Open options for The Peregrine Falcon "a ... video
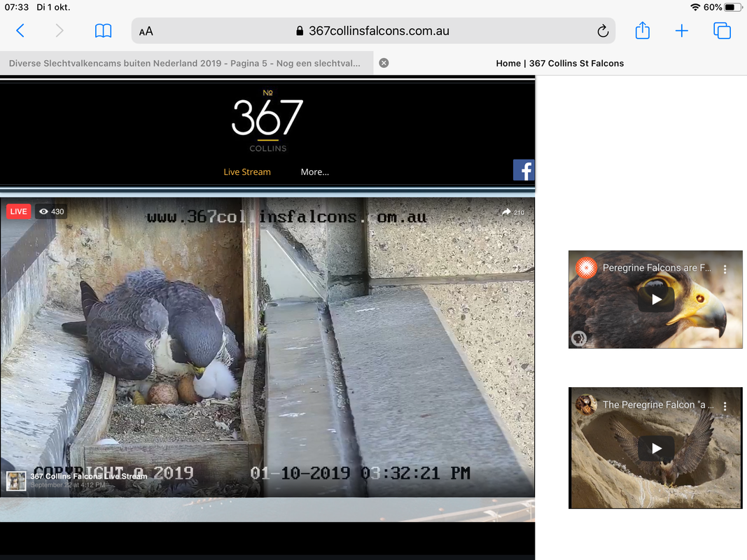The image size is (747, 560). click(725, 406)
